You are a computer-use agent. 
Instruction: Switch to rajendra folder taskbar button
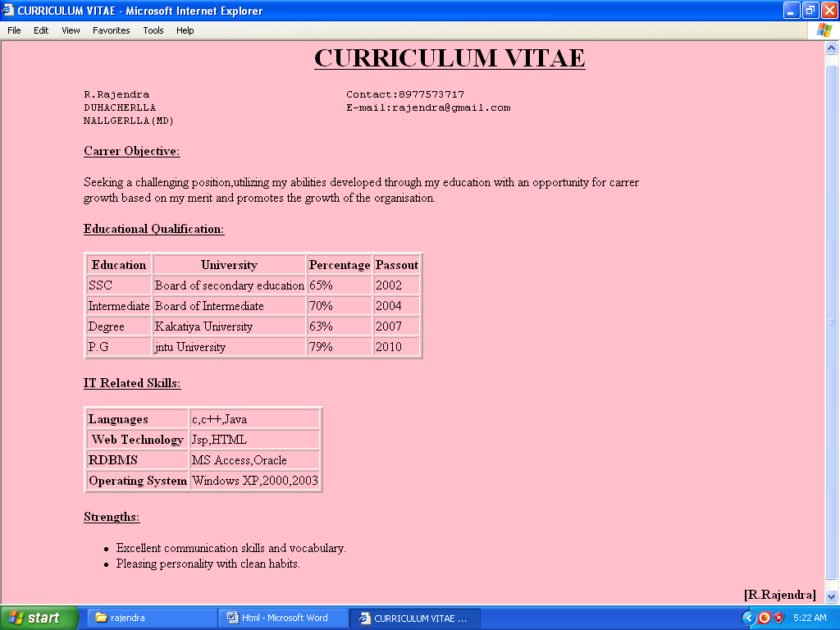click(x=153, y=618)
